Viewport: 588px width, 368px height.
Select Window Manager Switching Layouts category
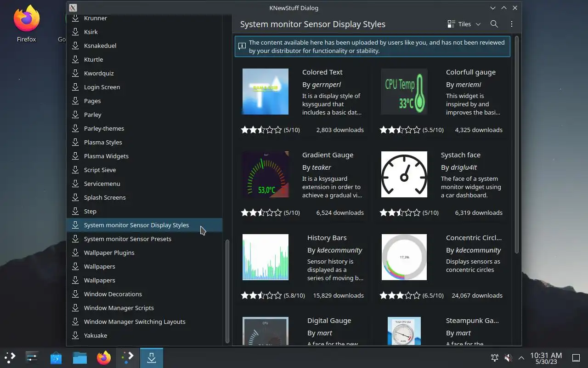point(144,322)
